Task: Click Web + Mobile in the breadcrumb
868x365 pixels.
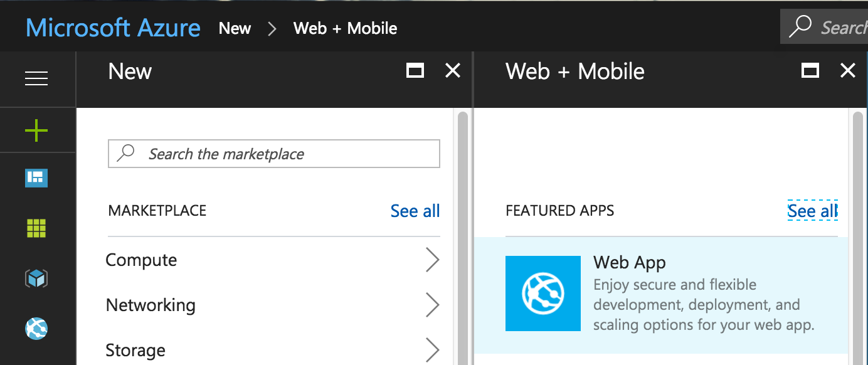Action: tap(345, 28)
